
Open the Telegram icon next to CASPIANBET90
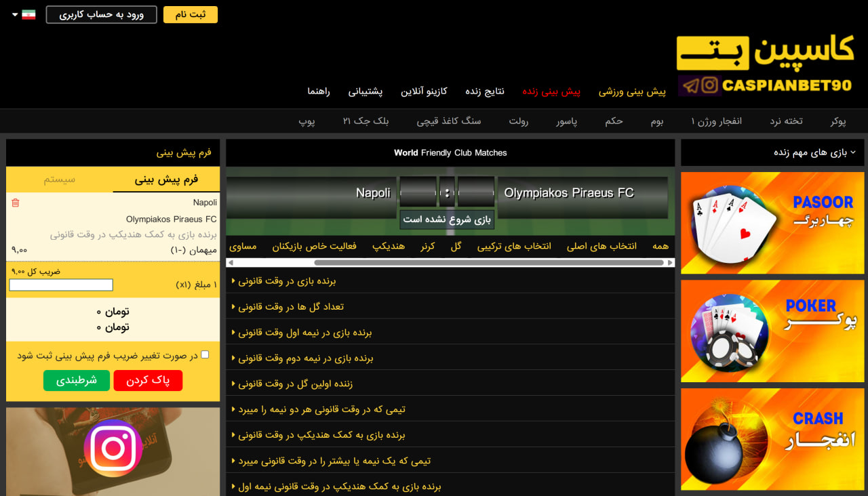tap(690, 86)
